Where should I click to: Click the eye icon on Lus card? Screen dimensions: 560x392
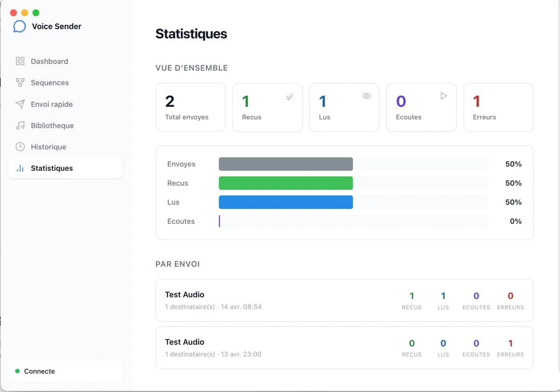[367, 96]
